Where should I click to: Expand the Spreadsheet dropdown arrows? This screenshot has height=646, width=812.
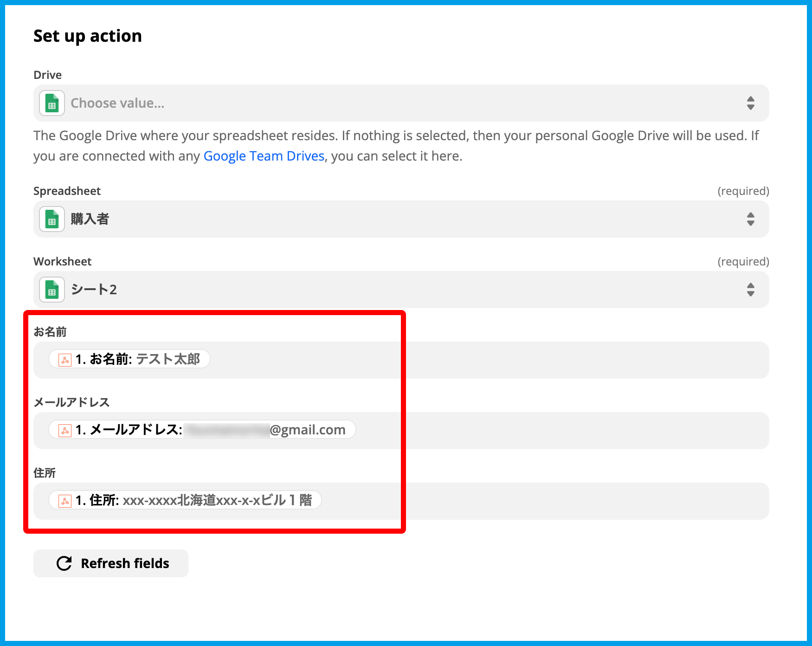coord(750,219)
